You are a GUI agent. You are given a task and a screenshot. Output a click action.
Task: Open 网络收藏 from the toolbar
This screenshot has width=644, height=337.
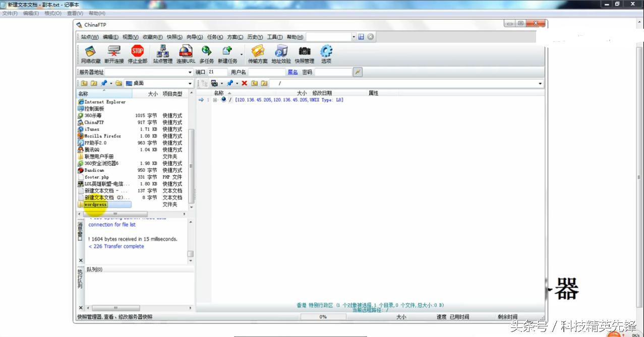point(91,54)
